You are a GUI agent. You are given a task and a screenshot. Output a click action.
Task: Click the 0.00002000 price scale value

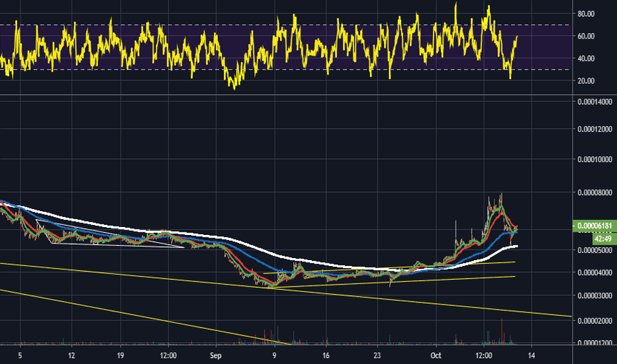coord(594,321)
